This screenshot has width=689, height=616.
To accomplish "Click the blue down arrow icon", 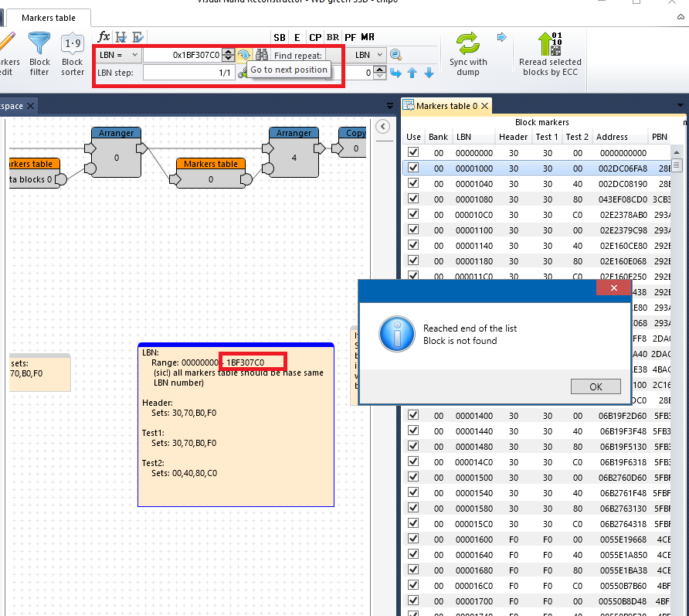I will click(429, 73).
